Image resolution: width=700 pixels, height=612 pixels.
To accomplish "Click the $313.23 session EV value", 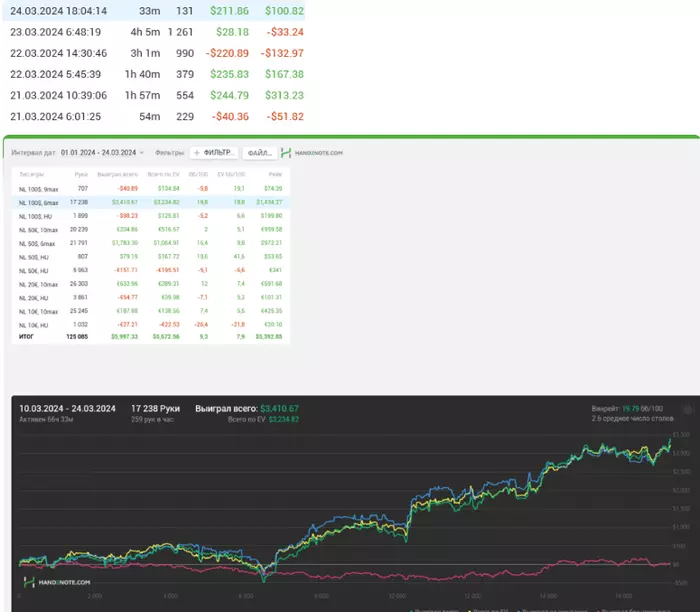I will pyautogui.click(x=284, y=95).
